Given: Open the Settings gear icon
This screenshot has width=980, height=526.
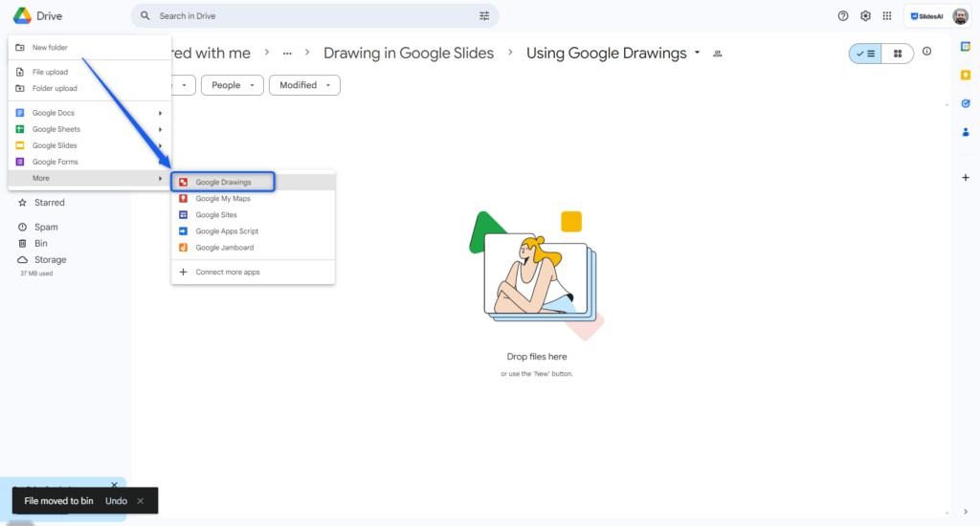Looking at the screenshot, I should click(865, 16).
